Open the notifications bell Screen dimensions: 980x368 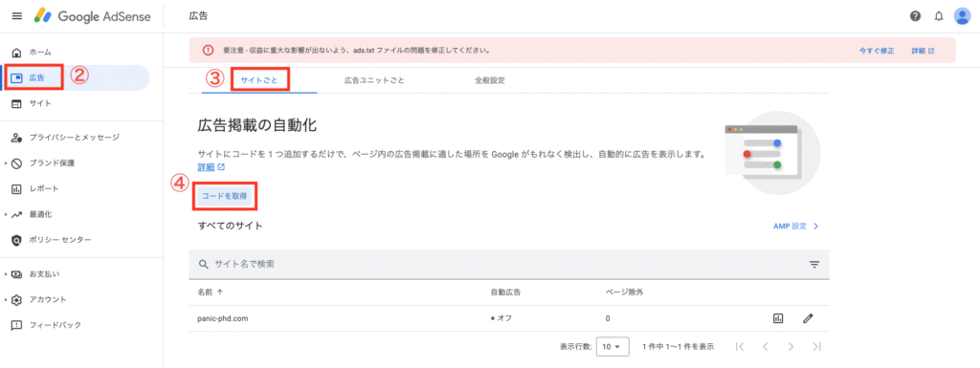939,16
